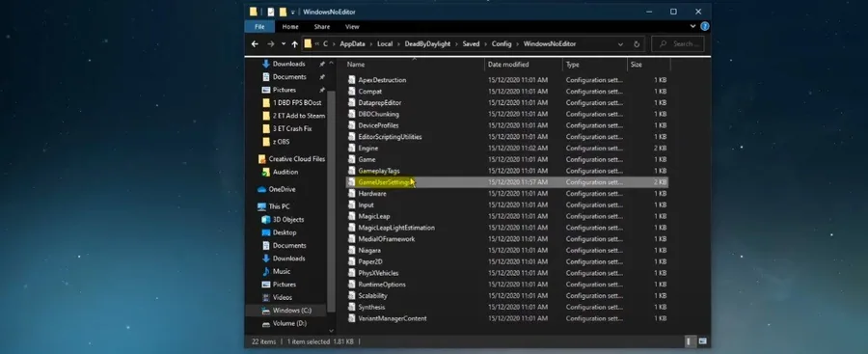Select DeadByDaylight in the address path
The width and height of the screenshot is (868, 354).
click(x=427, y=44)
